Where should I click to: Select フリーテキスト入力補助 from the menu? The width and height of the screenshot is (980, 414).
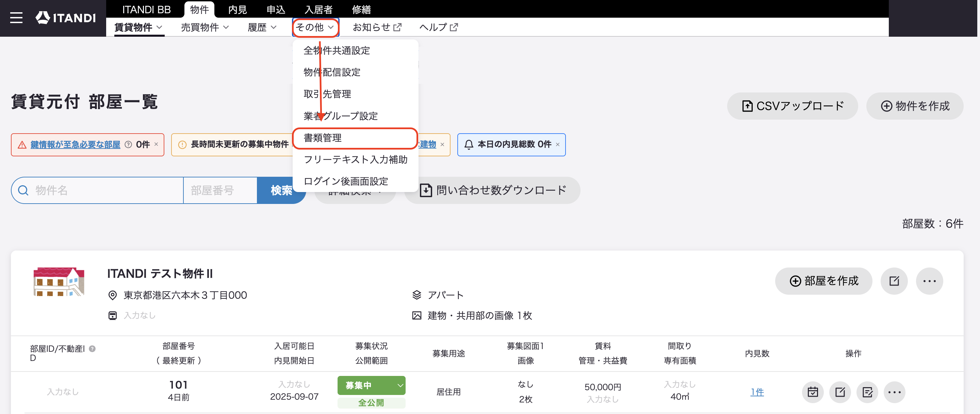click(355, 160)
